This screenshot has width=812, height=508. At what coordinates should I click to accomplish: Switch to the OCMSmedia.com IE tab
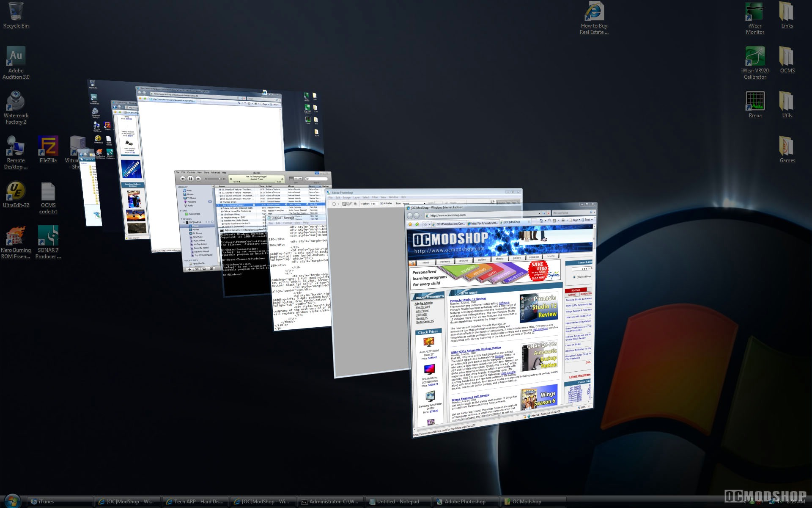pos(448,224)
